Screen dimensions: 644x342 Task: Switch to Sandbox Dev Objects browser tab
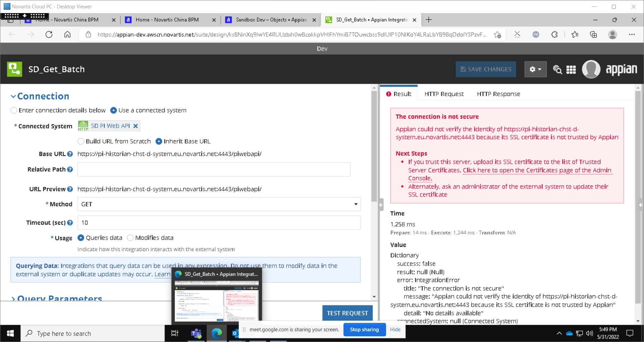pyautogui.click(x=271, y=20)
